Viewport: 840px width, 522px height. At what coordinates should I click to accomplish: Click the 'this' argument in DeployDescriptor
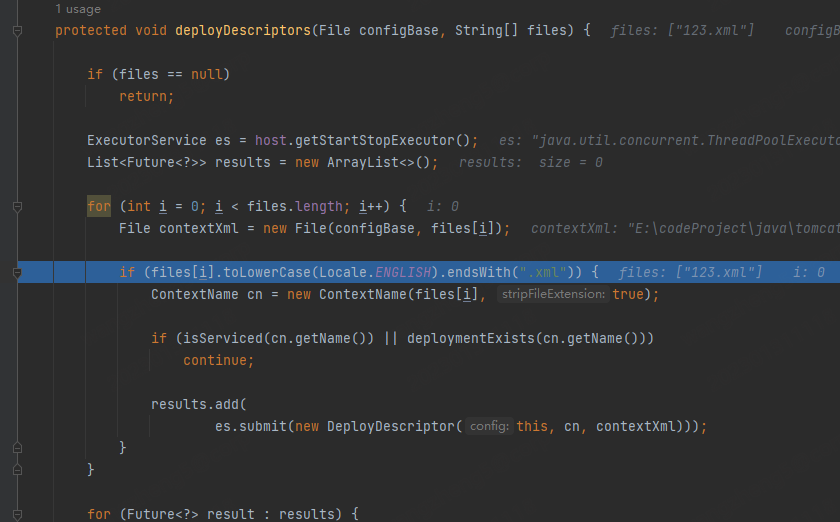[532, 426]
